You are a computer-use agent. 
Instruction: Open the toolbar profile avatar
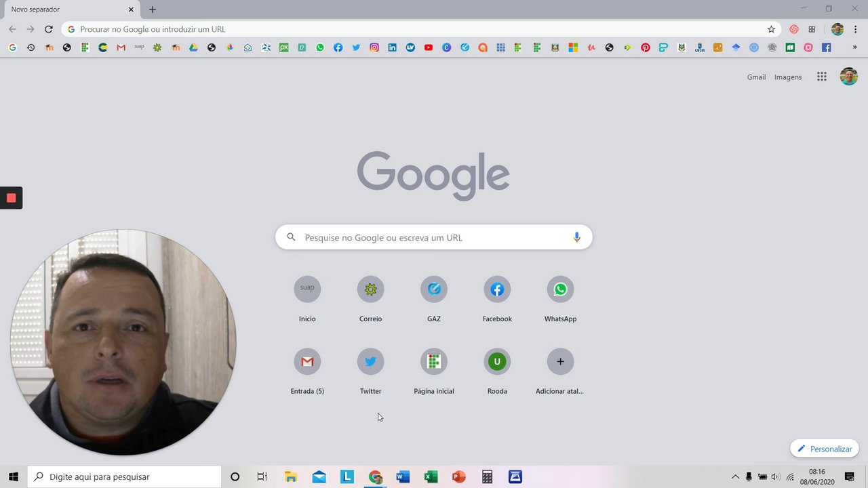coord(837,29)
